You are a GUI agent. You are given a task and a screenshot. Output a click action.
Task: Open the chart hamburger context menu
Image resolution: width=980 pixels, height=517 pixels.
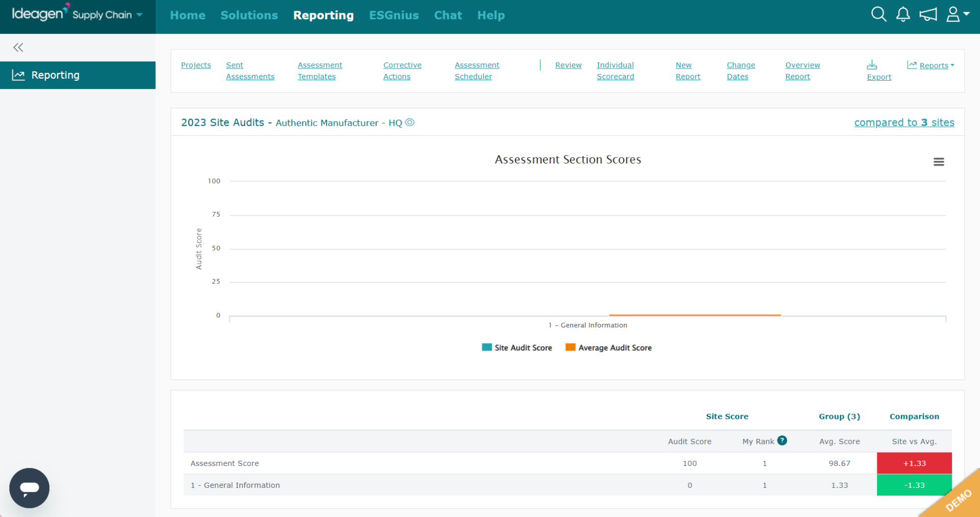pyautogui.click(x=939, y=162)
